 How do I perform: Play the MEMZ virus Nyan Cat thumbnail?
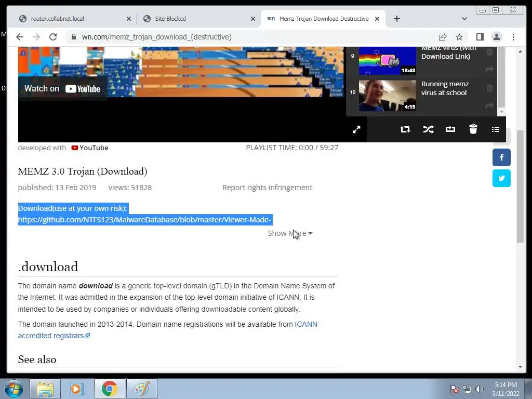tap(388, 60)
